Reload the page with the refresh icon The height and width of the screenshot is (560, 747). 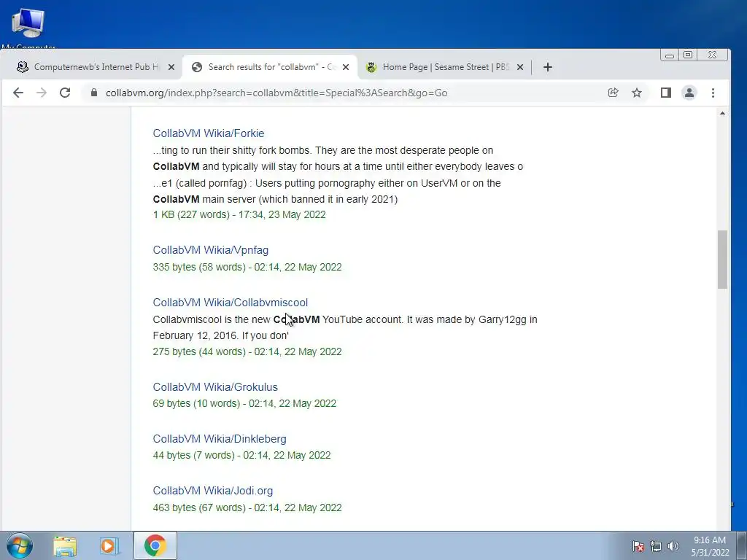coord(65,93)
